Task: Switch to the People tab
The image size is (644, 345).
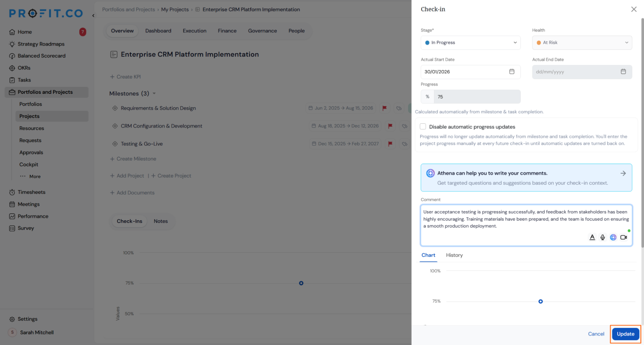Action: [296, 31]
